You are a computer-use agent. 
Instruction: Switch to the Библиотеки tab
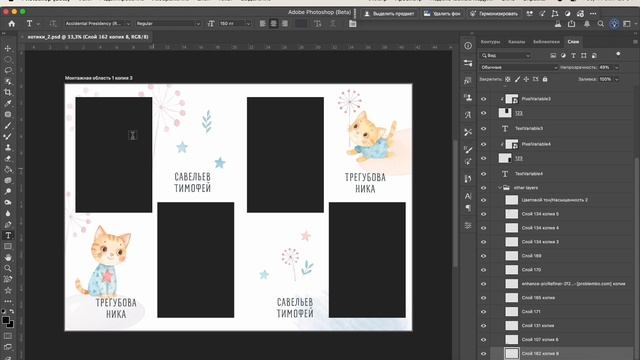[546, 42]
